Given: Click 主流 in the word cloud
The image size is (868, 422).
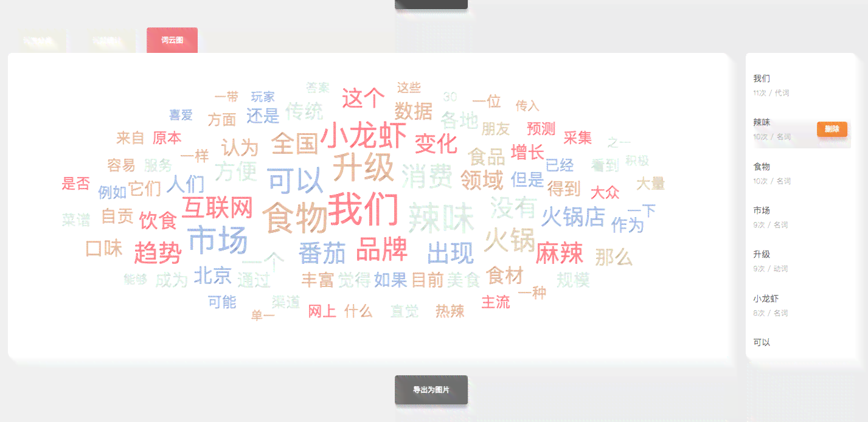Looking at the screenshot, I should pyautogui.click(x=495, y=302).
